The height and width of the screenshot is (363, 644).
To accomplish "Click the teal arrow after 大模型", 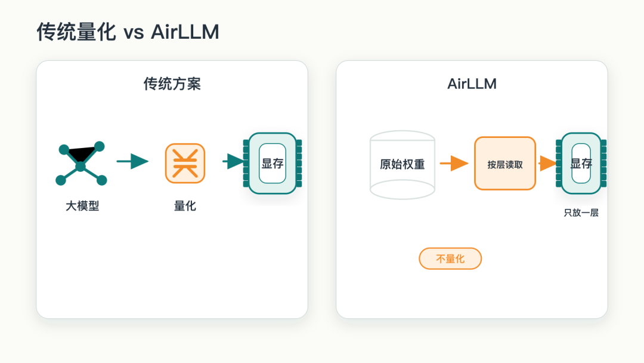I will click(132, 161).
